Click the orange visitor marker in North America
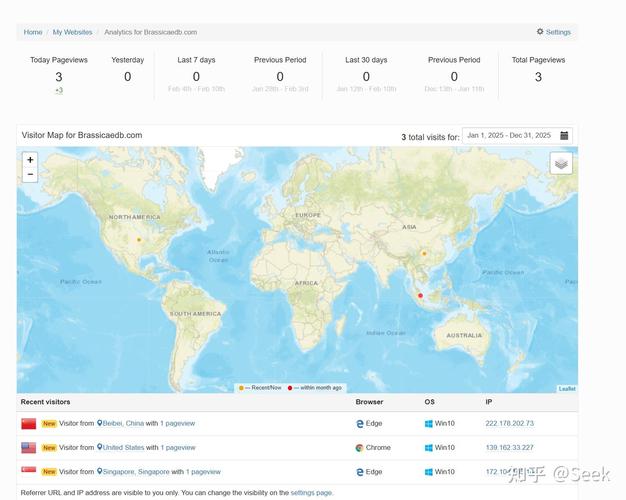Screen dimensions: 626x500 [x=139, y=240]
